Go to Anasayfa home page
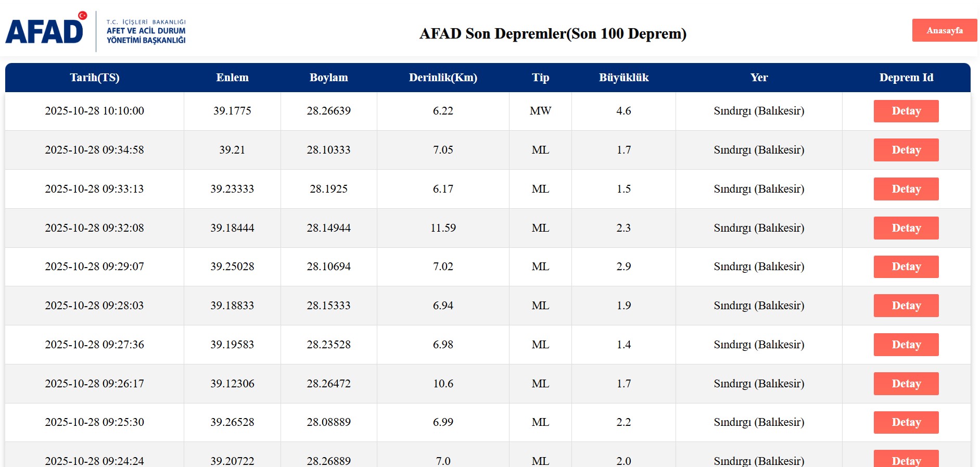The image size is (980, 467). click(x=944, y=30)
